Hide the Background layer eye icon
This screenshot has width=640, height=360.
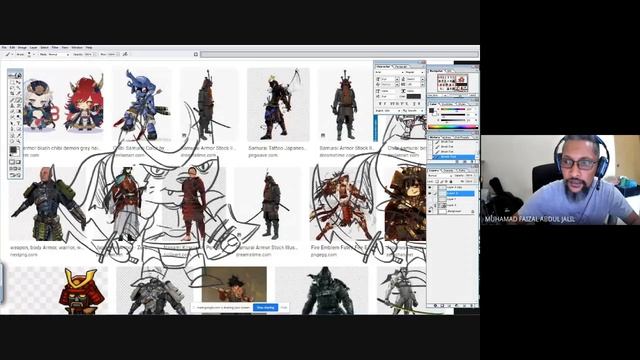(x=430, y=211)
